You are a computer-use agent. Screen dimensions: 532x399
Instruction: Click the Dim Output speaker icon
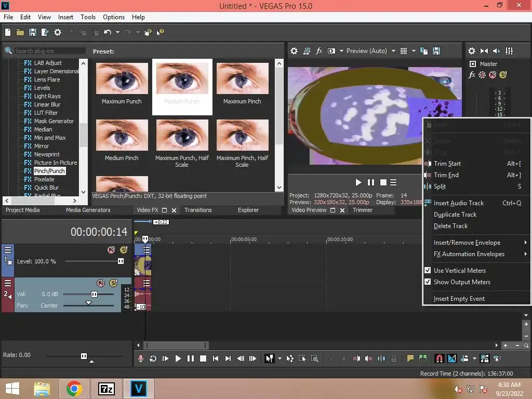496,51
